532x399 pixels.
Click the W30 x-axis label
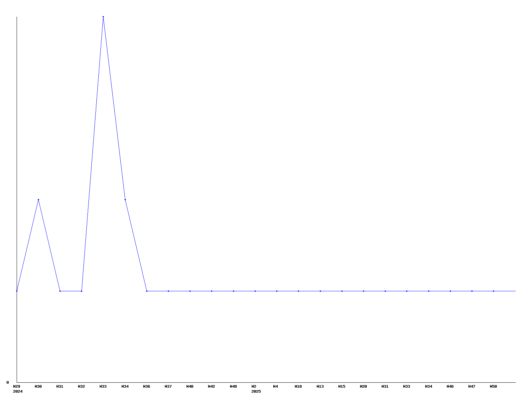click(x=38, y=386)
